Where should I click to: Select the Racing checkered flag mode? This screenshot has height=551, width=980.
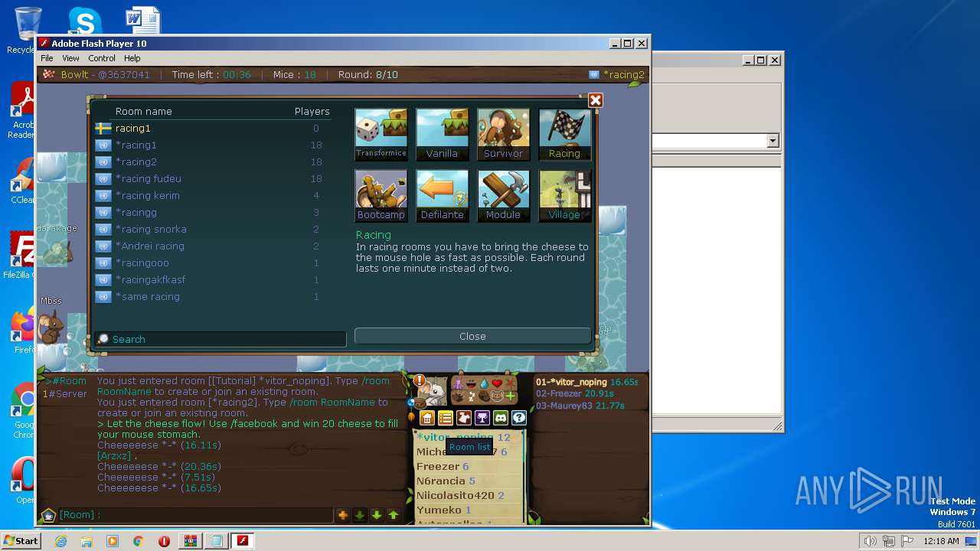point(564,134)
